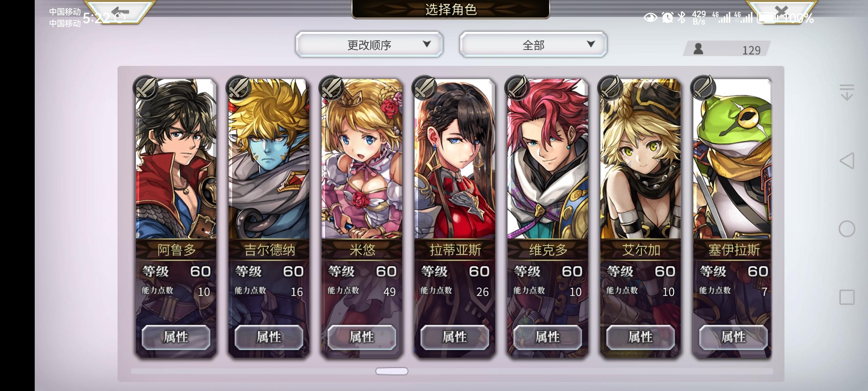Tap the character count person icon

(x=698, y=49)
